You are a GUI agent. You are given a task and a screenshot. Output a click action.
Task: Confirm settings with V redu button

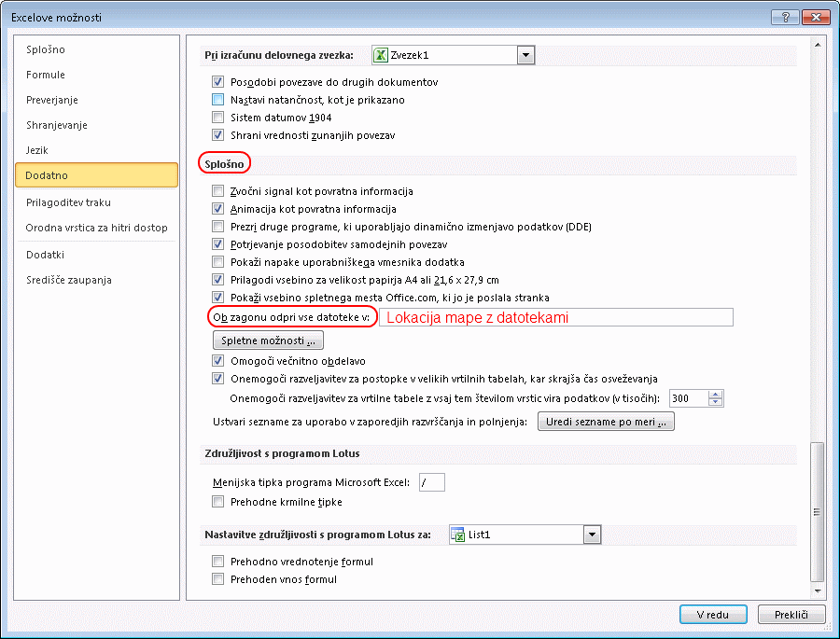714,615
